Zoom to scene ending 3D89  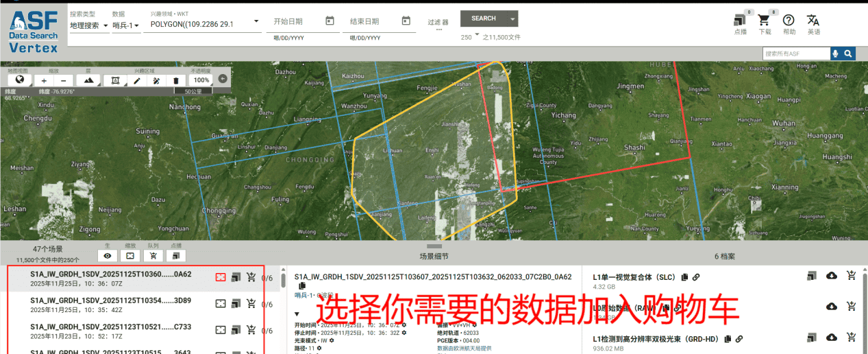click(x=221, y=303)
